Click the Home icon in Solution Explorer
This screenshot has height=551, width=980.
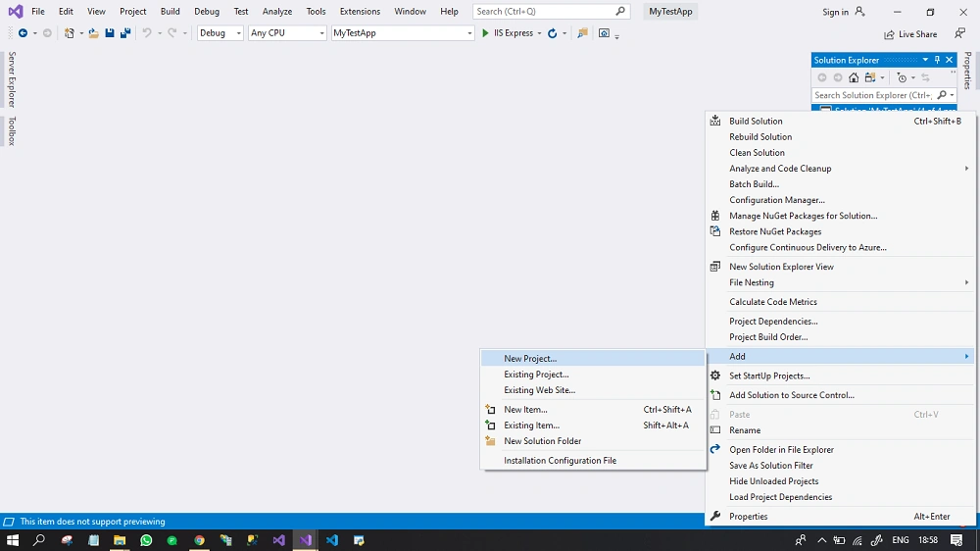(854, 77)
